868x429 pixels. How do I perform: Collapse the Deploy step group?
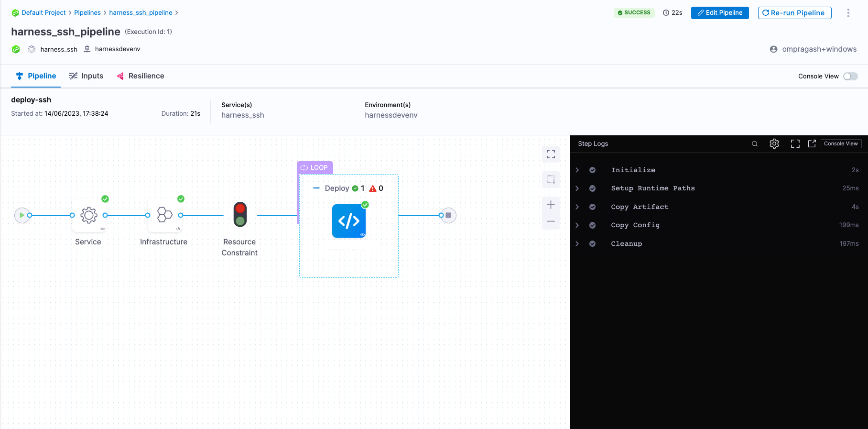tap(316, 188)
